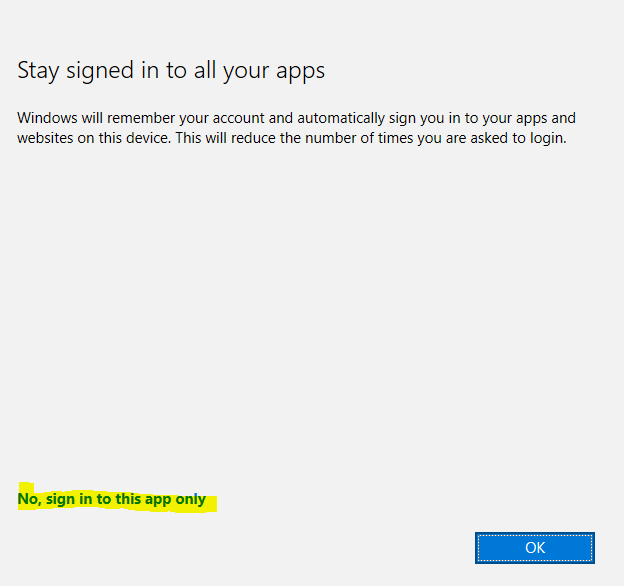This screenshot has width=624, height=586.
Task: Decline device-wide sign-in via the green link
Action: click(x=112, y=499)
